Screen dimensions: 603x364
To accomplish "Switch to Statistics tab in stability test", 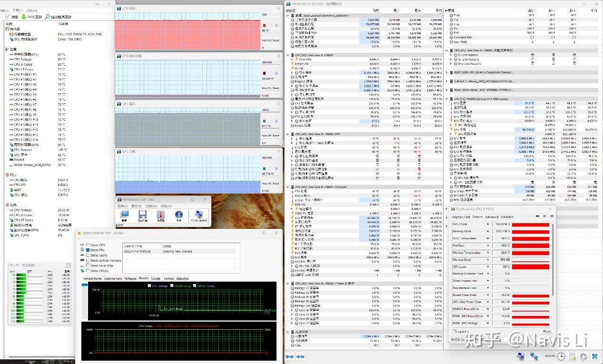I will pyautogui.click(x=182, y=279).
